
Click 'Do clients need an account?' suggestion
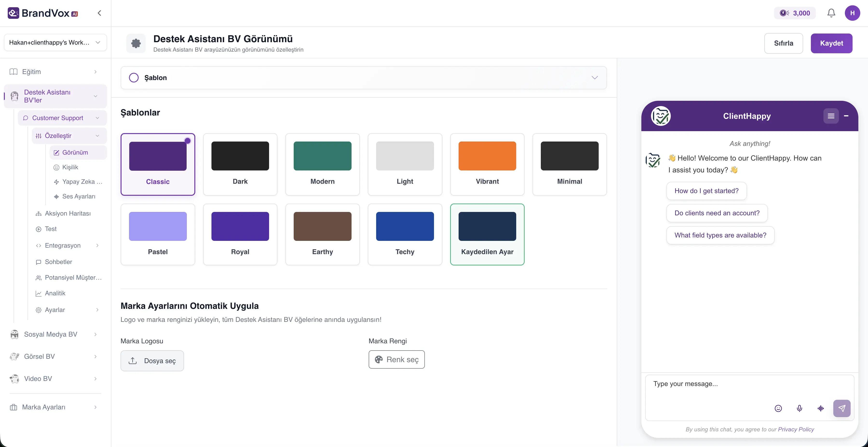tap(717, 213)
